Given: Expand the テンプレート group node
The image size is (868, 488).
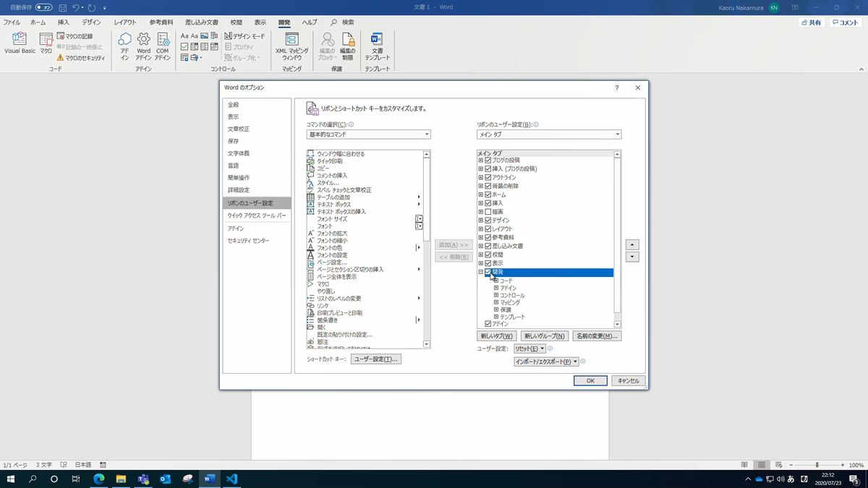Looking at the screenshot, I should click(x=496, y=317).
